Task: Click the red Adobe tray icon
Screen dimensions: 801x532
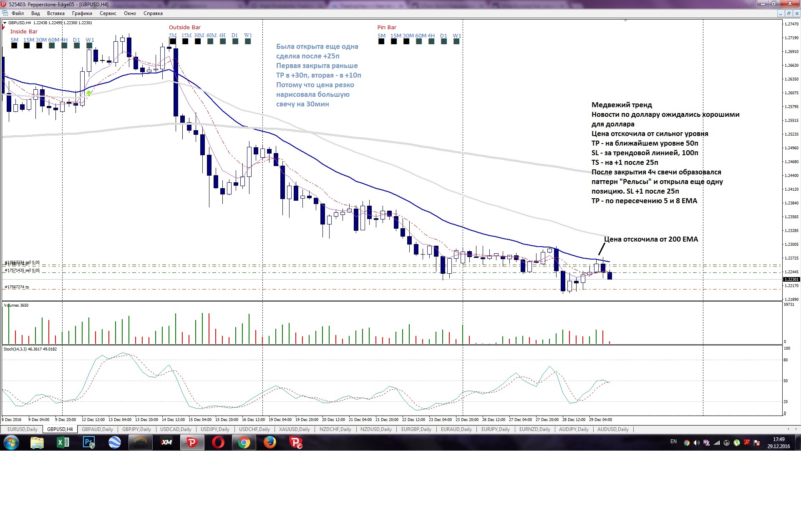Action: point(747,443)
